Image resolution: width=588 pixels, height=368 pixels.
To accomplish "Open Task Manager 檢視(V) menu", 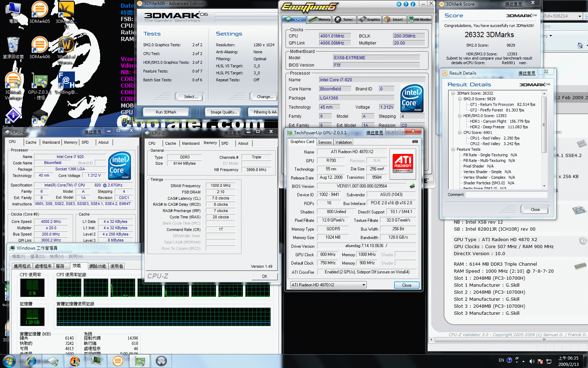I will point(56,257).
